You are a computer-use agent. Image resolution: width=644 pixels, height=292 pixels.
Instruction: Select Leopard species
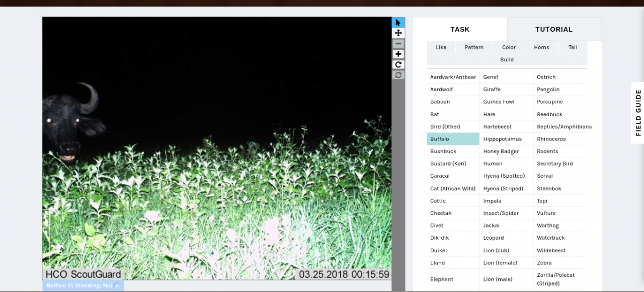(x=506, y=238)
